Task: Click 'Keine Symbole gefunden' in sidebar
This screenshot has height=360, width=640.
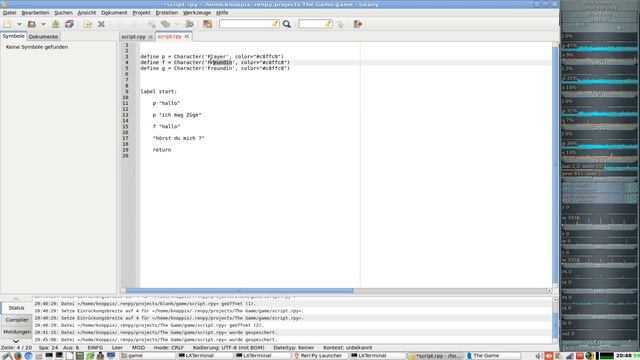Action: 37,47
